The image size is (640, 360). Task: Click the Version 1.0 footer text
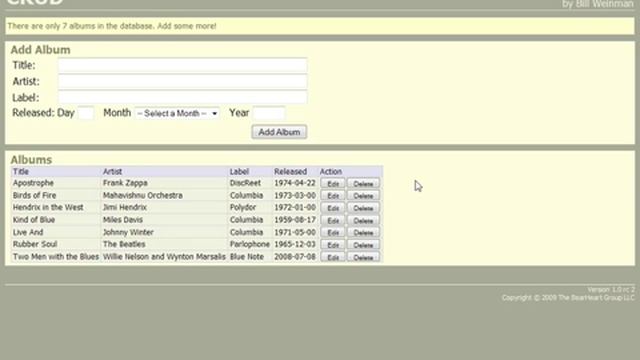pos(611,289)
